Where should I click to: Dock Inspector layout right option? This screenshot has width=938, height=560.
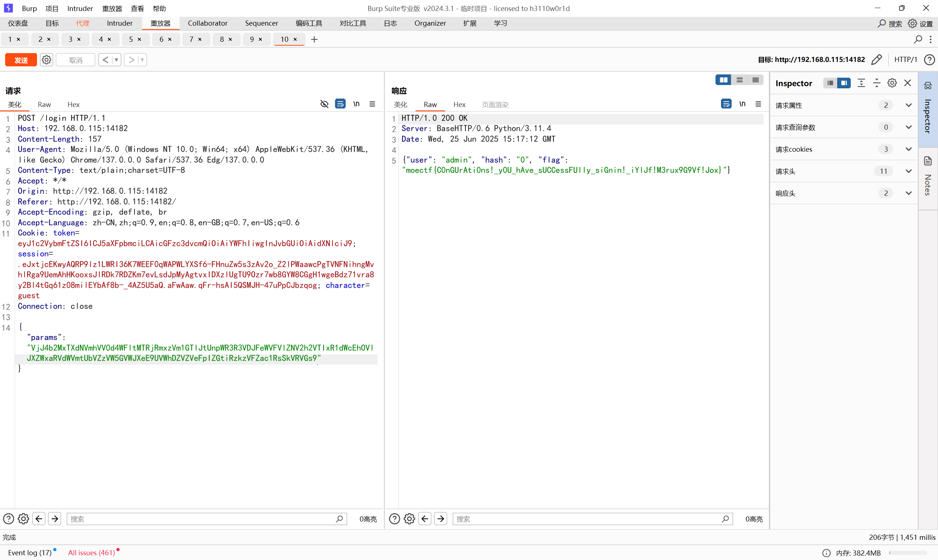point(844,83)
